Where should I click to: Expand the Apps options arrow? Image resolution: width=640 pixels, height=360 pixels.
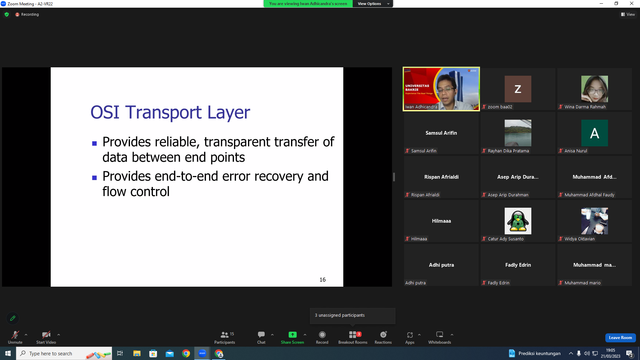(x=419, y=335)
